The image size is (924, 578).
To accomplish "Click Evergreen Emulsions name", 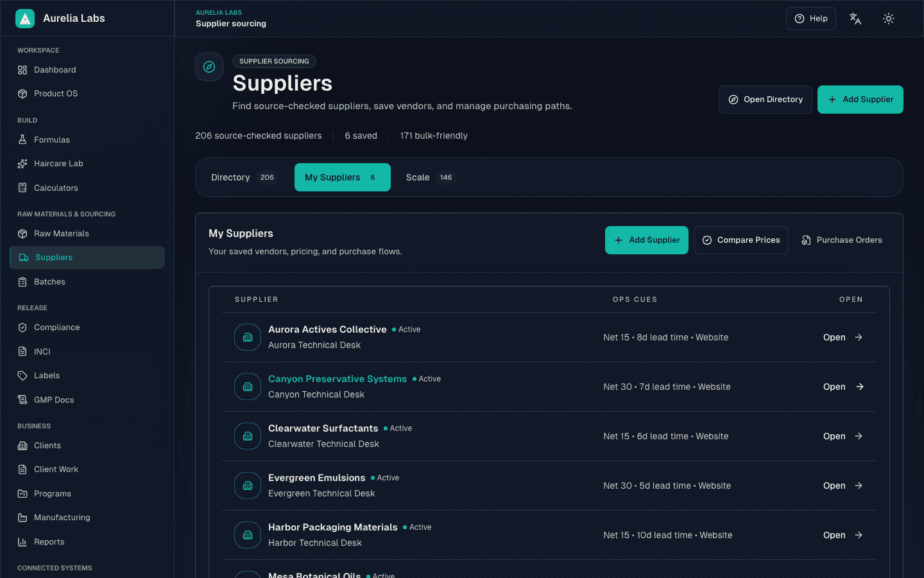I will point(317,478).
